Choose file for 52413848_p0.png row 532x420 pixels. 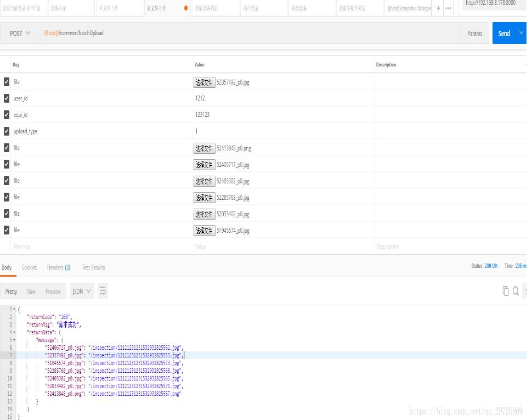204,148
